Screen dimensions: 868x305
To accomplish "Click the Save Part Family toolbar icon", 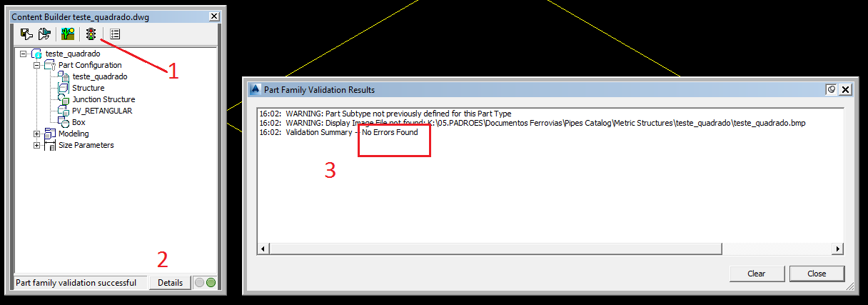I will pyautogui.click(x=26, y=34).
